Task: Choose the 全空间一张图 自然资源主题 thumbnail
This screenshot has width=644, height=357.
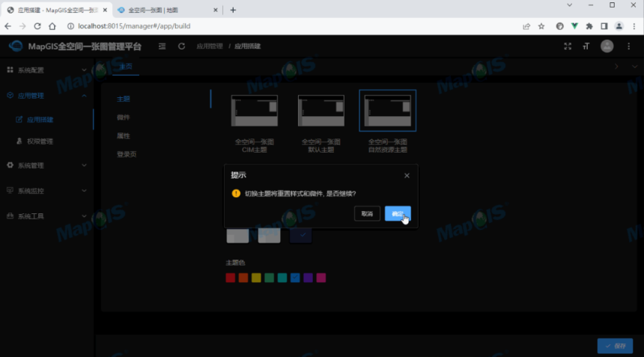Action: (387, 111)
